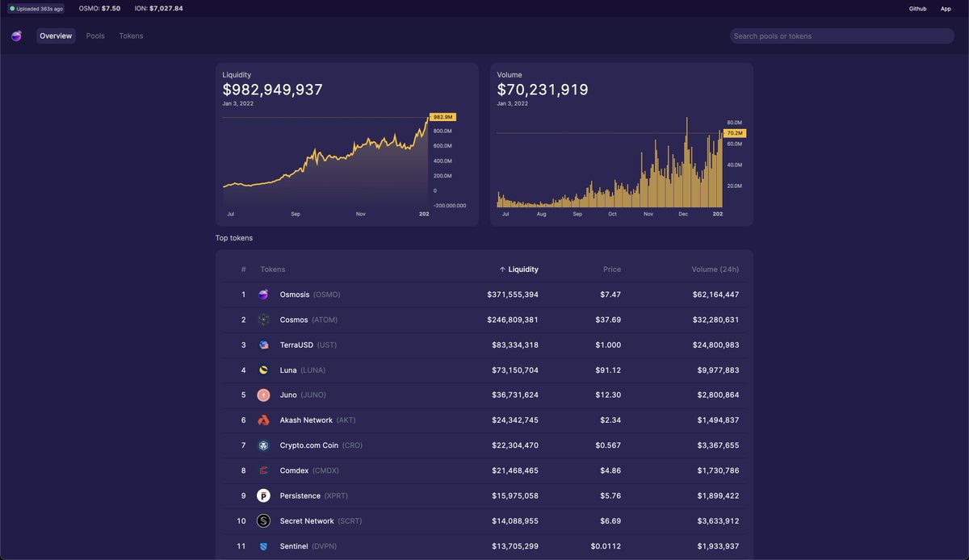969x560 pixels.
Task: Click Juno liquidity value $36,731,624
Action: [515, 395]
